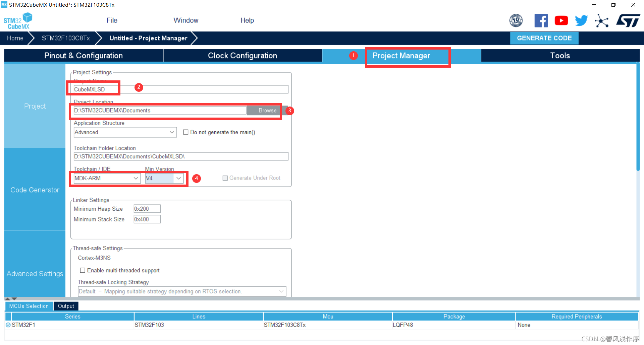644x345 pixels.
Task: Open the Window menu
Action: point(186,20)
